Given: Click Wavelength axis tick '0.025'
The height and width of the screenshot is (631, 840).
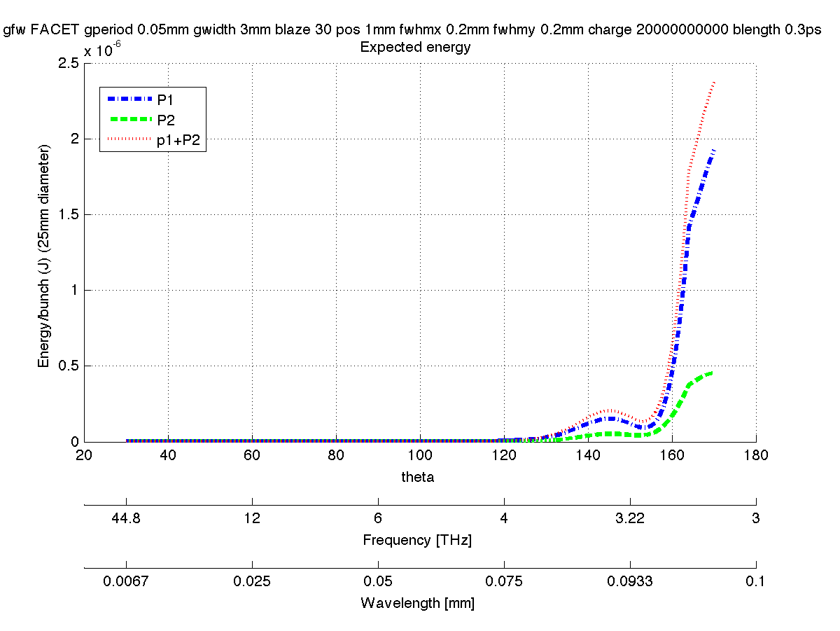Looking at the screenshot, I should (x=252, y=581).
